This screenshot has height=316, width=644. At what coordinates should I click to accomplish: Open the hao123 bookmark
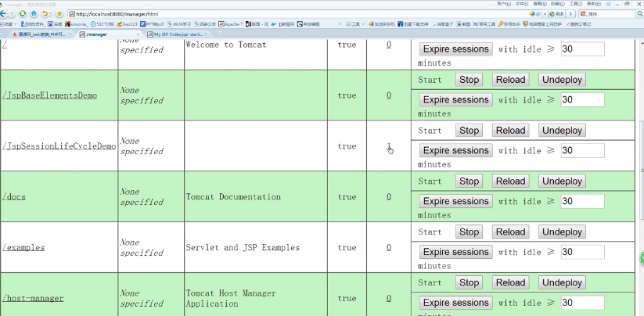[x=127, y=24]
